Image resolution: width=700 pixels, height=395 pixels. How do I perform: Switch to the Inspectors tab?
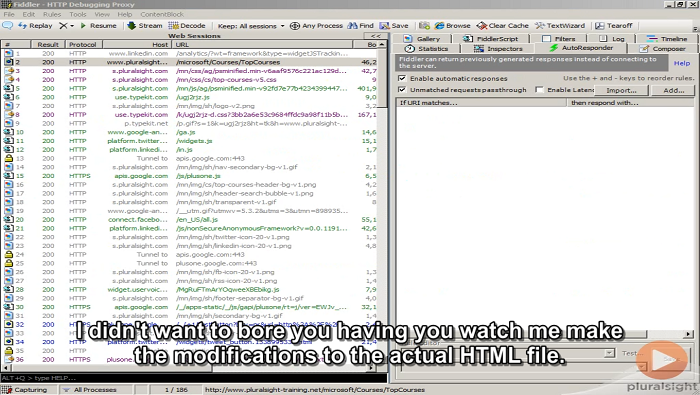point(498,49)
